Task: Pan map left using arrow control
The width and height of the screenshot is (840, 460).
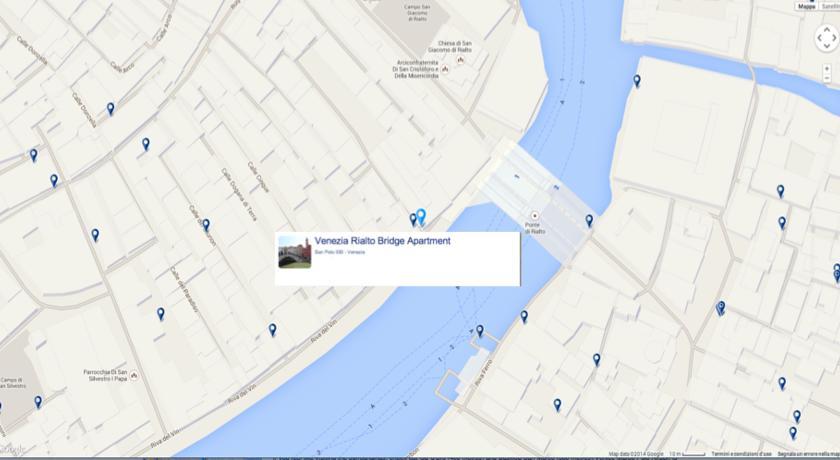Action: coord(817,39)
